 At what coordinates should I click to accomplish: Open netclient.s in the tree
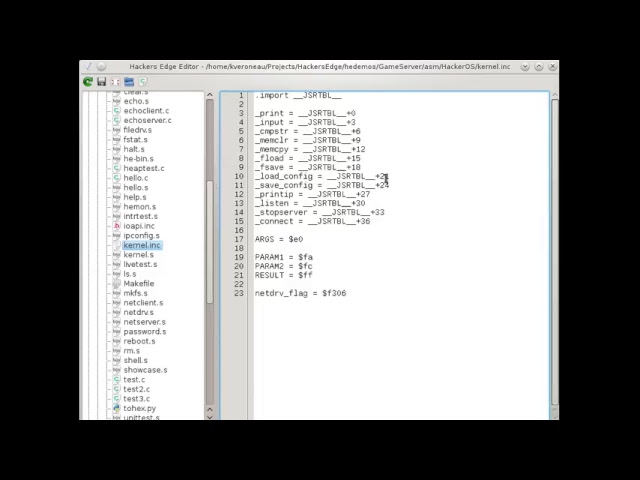(x=143, y=302)
